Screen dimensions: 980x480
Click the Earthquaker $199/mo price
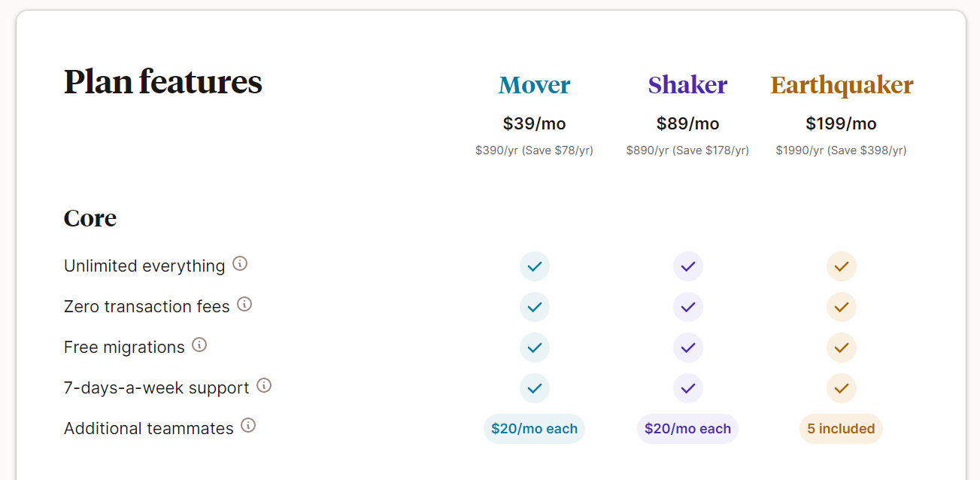(x=841, y=123)
